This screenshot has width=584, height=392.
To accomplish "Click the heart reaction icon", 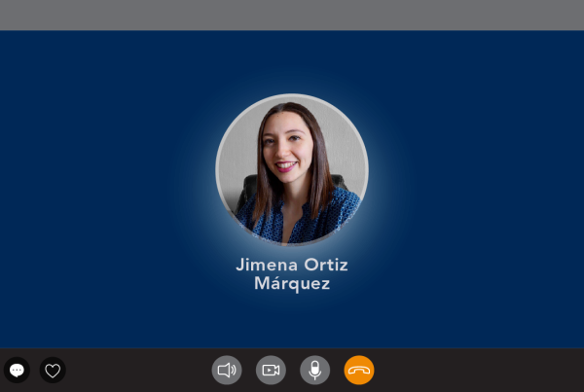I will pyautogui.click(x=53, y=370).
